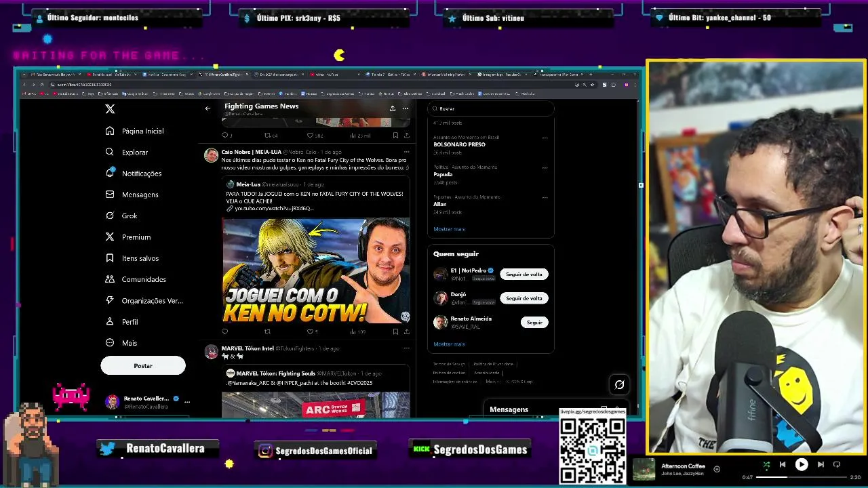Like the top post with 582 likes
The image size is (868, 488).
pyautogui.click(x=310, y=135)
